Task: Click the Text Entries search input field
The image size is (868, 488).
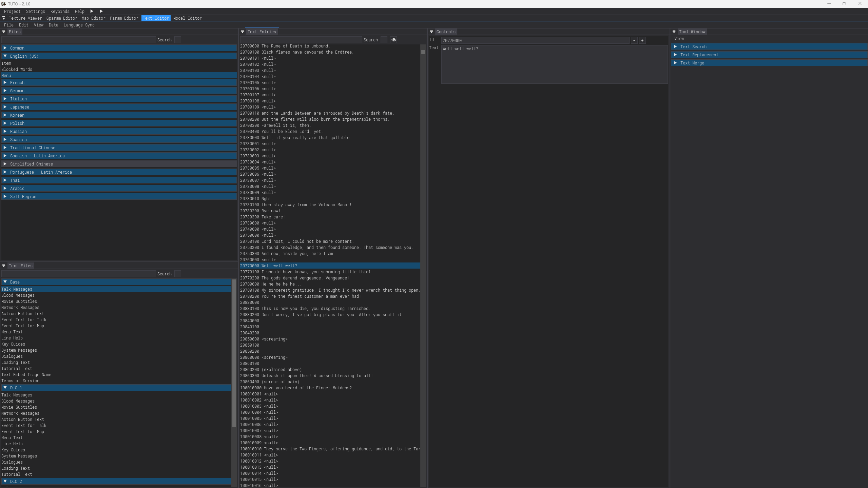Action: (301, 40)
